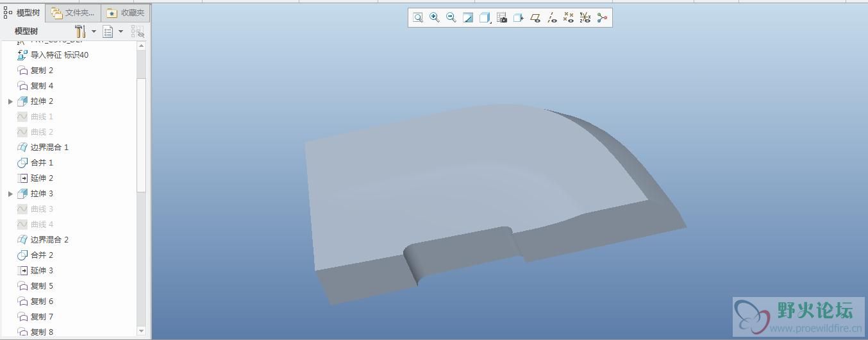This screenshot has width=868, height=340.
Task: Switch to the 文件夹 browser tab
Action: point(73,12)
